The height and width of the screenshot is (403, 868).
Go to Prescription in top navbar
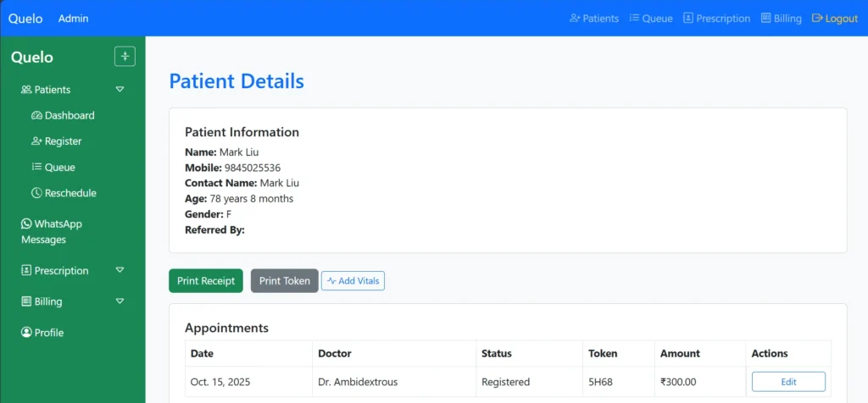click(716, 19)
